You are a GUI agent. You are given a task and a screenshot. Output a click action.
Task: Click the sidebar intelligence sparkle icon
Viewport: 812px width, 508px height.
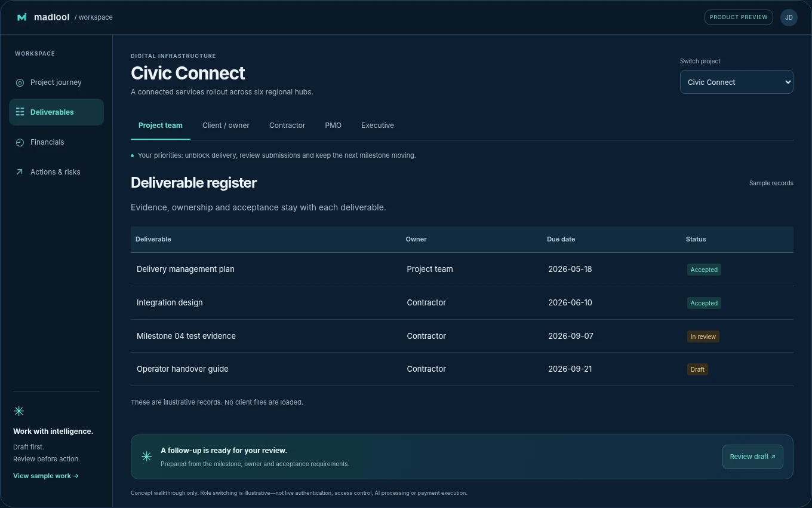tap(19, 411)
